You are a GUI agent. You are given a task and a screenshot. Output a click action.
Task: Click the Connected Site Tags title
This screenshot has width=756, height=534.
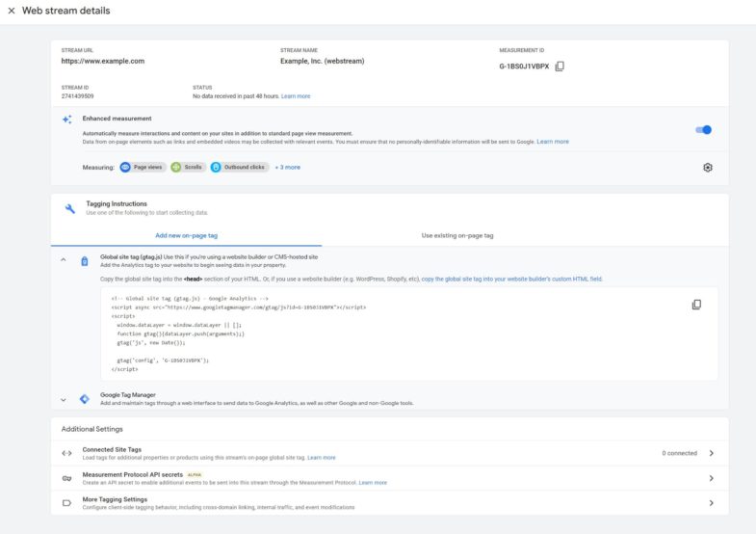[x=112, y=449]
